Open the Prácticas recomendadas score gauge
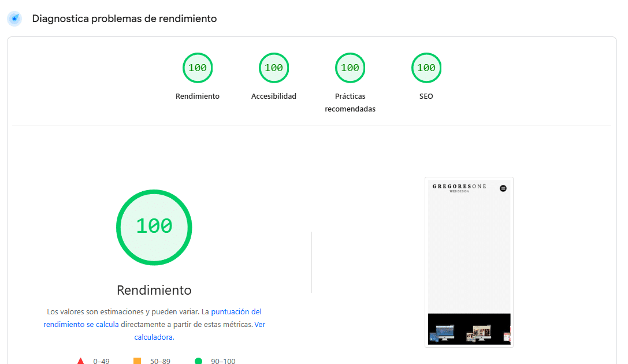The width and height of the screenshot is (628, 364). point(350,68)
